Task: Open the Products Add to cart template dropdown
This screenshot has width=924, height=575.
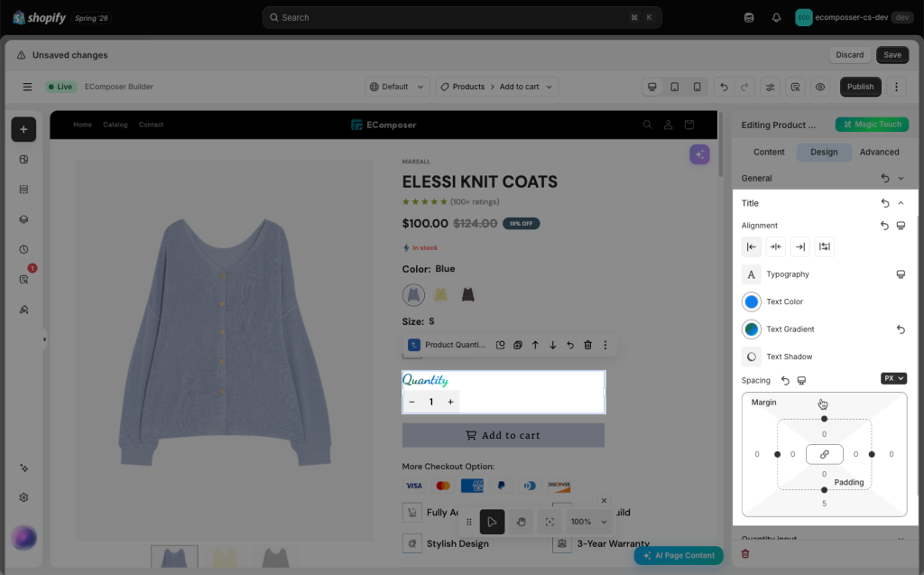Action: [497, 87]
